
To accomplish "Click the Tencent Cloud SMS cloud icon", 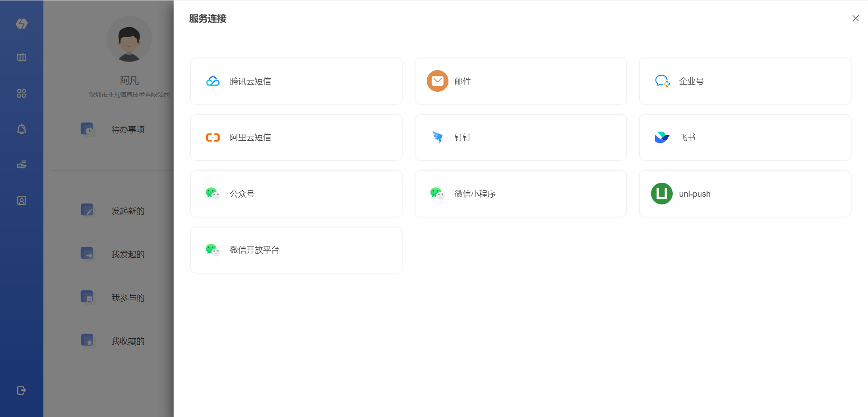I will pyautogui.click(x=213, y=81).
